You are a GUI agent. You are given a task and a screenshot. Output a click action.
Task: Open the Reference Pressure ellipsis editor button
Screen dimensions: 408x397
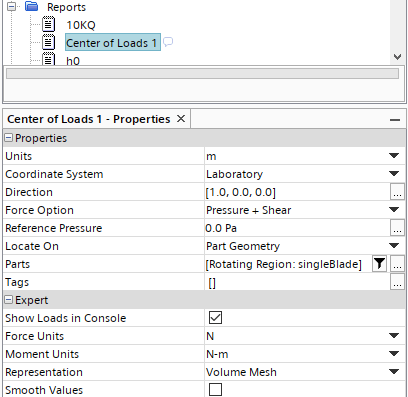[397, 228]
